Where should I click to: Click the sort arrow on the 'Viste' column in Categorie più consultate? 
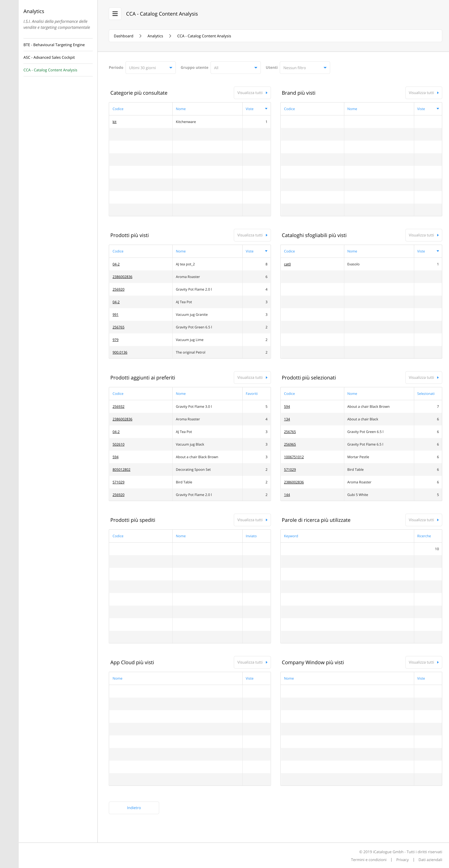click(x=266, y=109)
